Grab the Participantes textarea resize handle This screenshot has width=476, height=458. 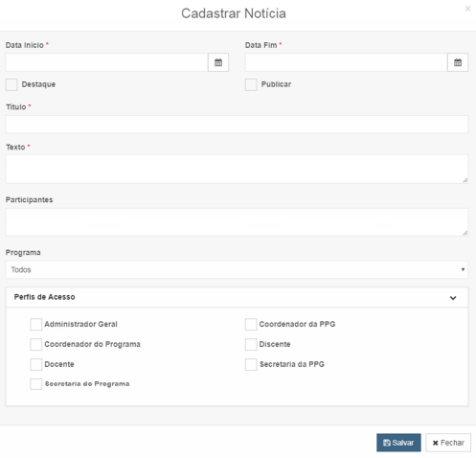click(x=465, y=233)
